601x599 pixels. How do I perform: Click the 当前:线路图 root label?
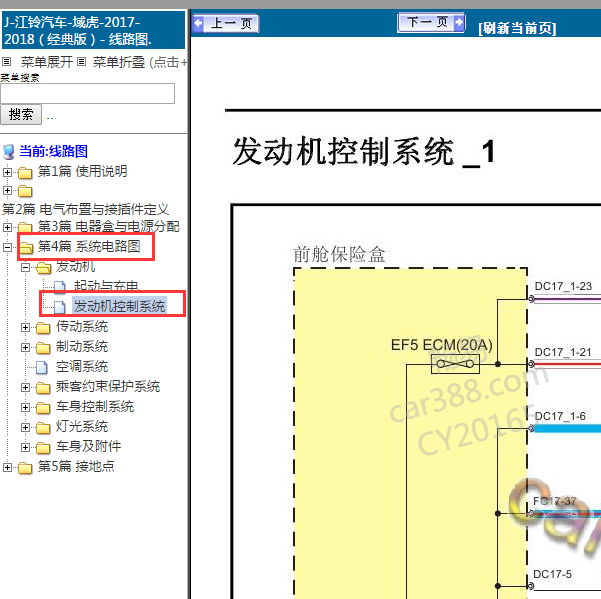pos(54,151)
